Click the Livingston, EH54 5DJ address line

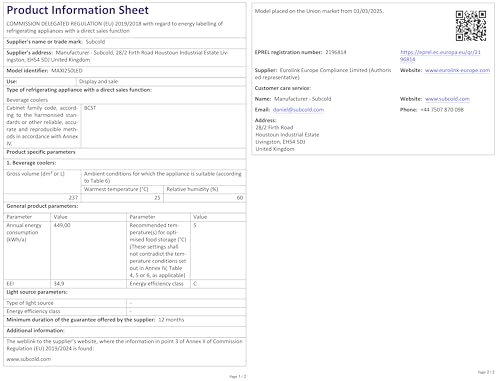click(x=280, y=142)
